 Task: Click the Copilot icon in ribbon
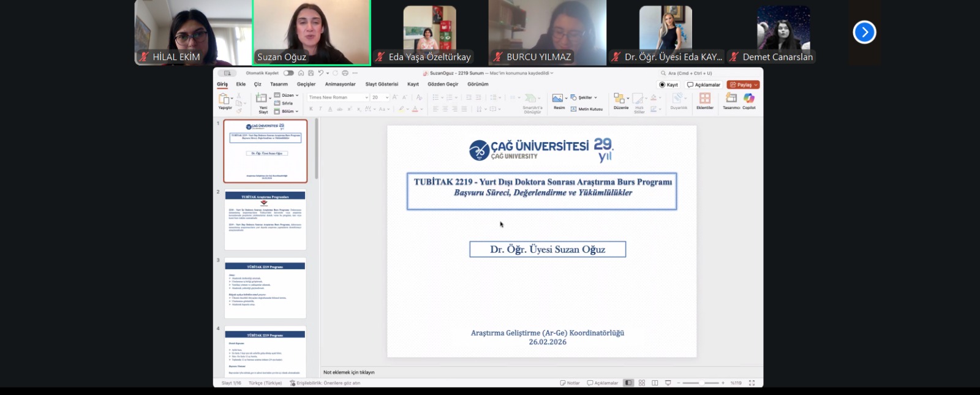click(x=749, y=99)
